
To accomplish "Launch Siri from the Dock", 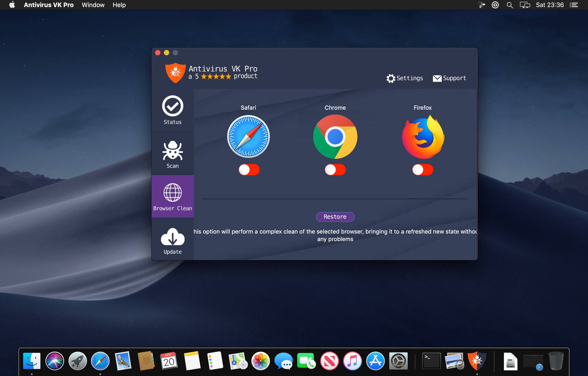I will click(55, 361).
